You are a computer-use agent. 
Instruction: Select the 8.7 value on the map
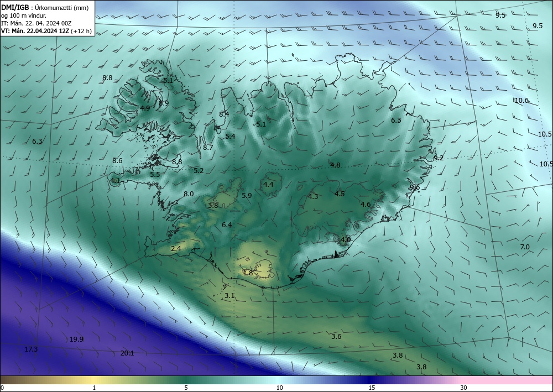click(208, 148)
